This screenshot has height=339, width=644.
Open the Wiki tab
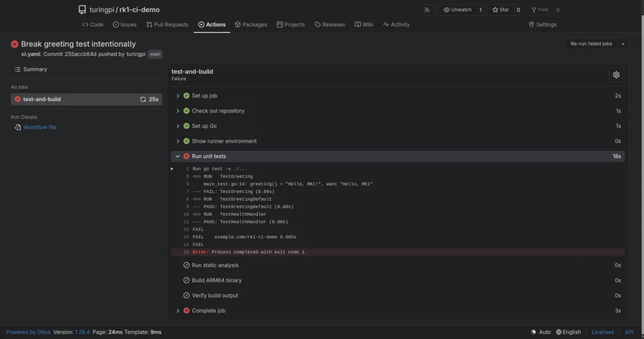click(x=364, y=25)
